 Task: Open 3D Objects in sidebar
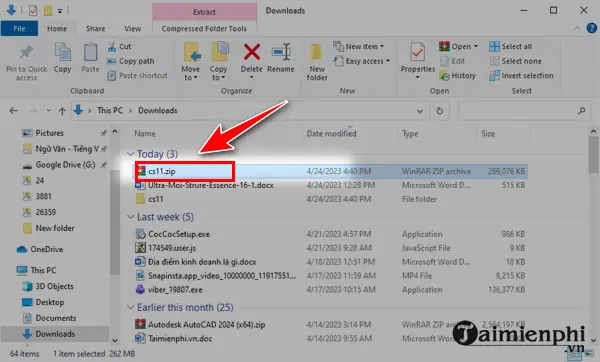54,286
